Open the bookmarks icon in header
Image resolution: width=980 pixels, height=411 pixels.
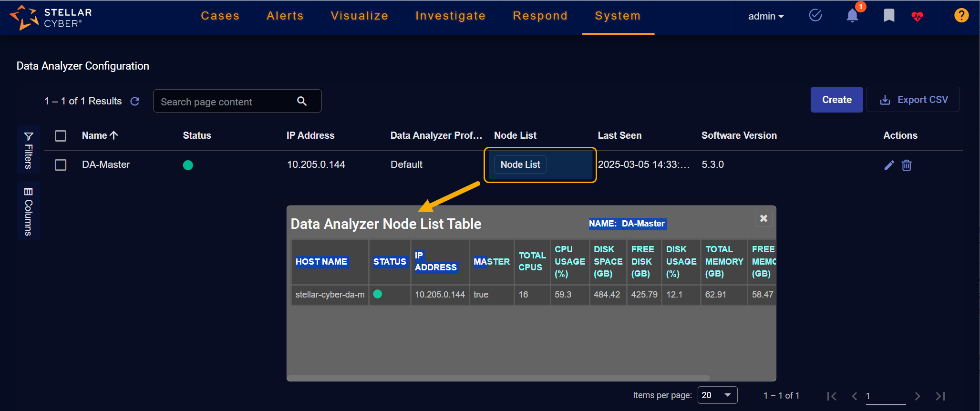(x=888, y=16)
